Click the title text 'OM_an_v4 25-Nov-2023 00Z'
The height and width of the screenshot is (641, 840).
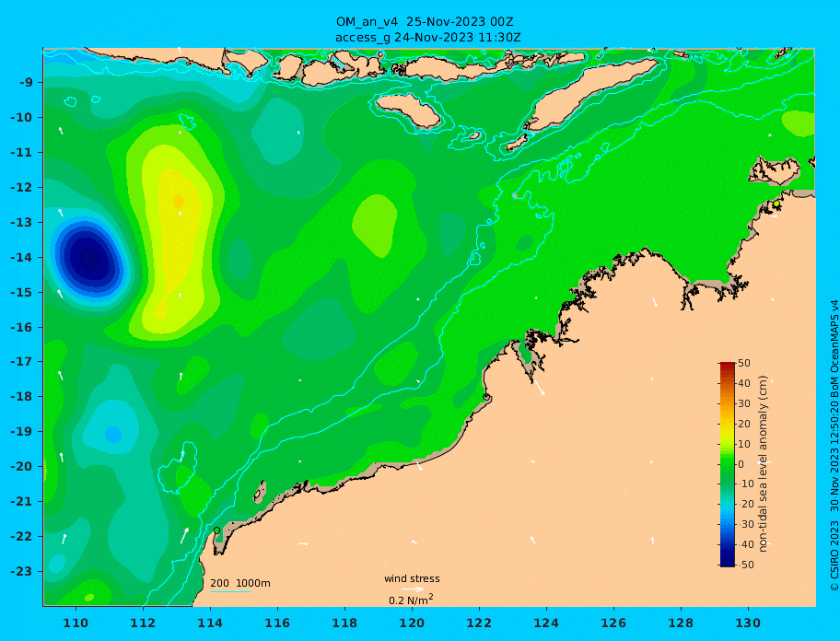coord(425,22)
